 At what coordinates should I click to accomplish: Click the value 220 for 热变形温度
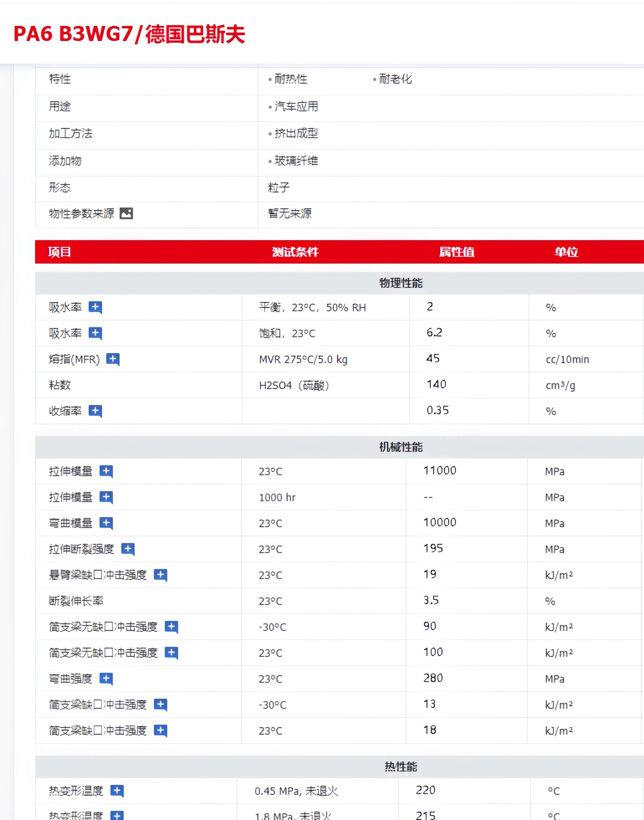coord(426,790)
